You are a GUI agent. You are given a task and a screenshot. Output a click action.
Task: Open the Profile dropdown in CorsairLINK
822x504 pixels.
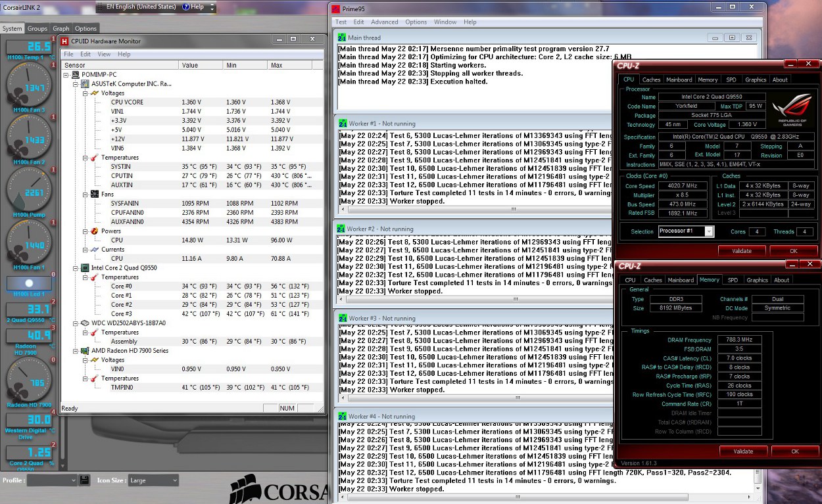(x=52, y=480)
